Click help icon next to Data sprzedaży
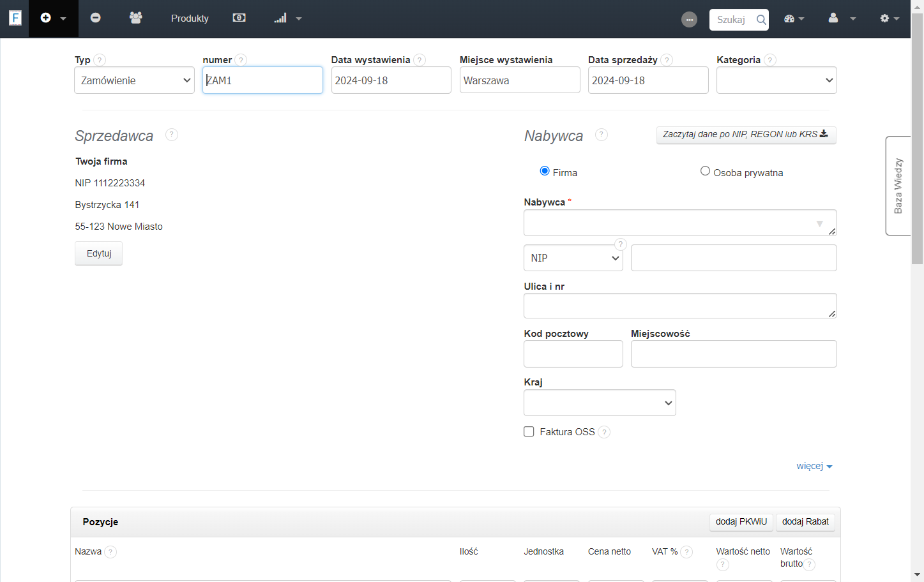Image resolution: width=924 pixels, height=582 pixels. pyautogui.click(x=667, y=60)
